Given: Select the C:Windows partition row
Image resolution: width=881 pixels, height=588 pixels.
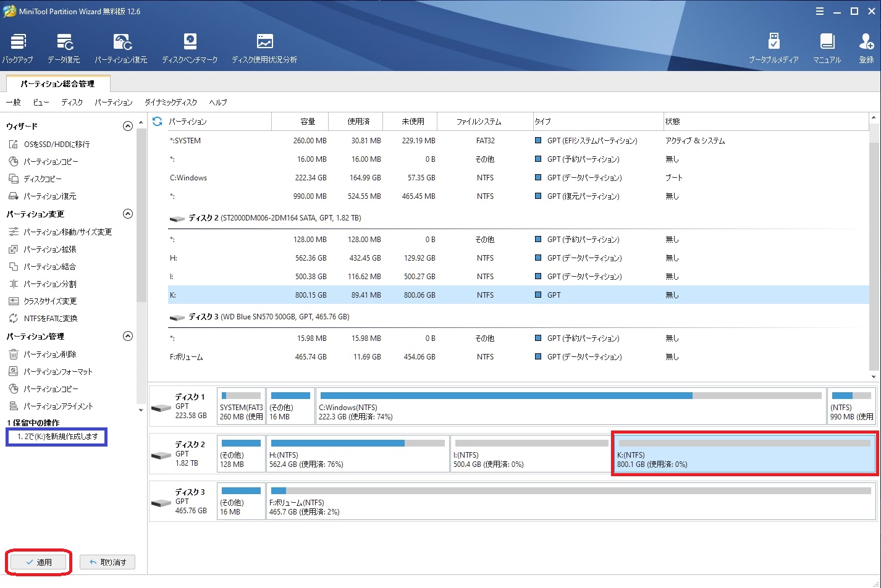Looking at the screenshot, I should pos(518,178).
